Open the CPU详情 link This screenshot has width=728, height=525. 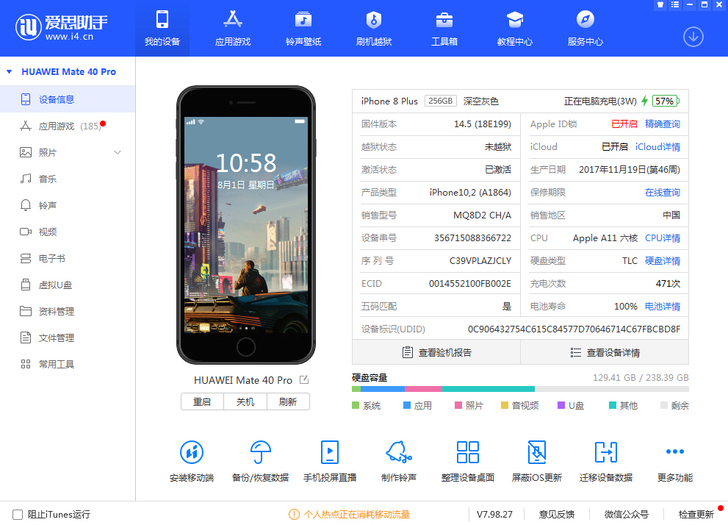point(663,238)
